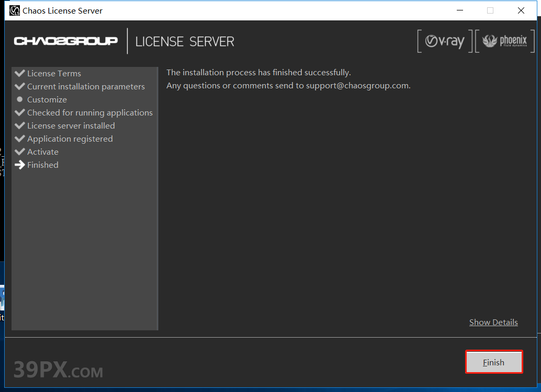This screenshot has height=392, width=541.
Task: Click the Phoenix fluid dynamics logo
Action: 505,41
